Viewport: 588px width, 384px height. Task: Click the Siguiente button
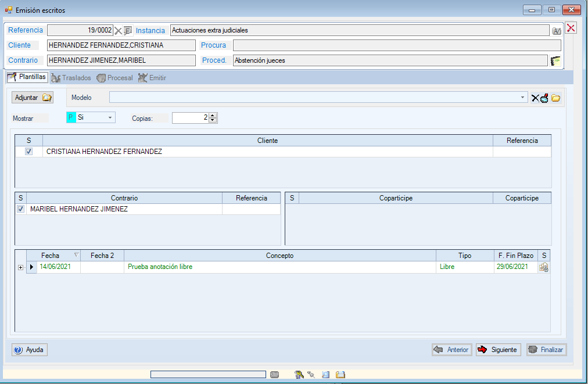pos(498,350)
